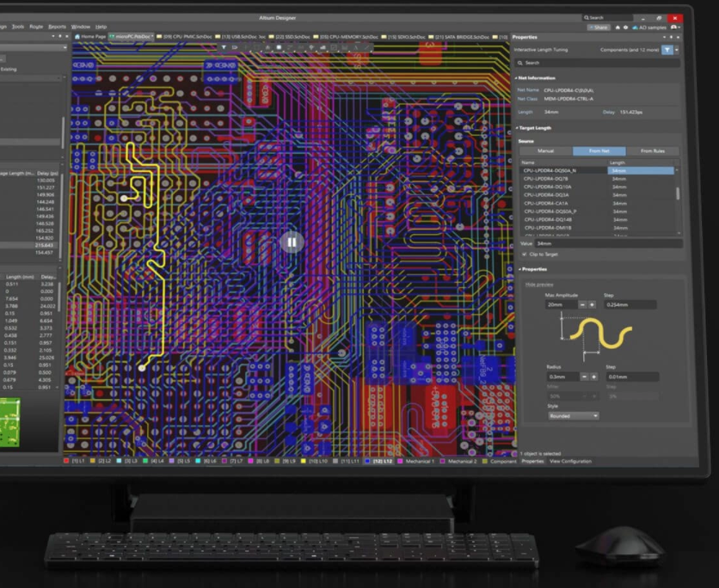Screen dimensions: 719x588
Task: Collapse the Properties tuning section
Action: (x=519, y=269)
